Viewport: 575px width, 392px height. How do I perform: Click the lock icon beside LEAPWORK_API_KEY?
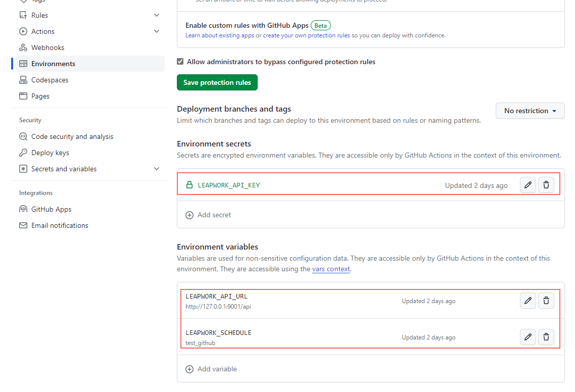pos(189,185)
